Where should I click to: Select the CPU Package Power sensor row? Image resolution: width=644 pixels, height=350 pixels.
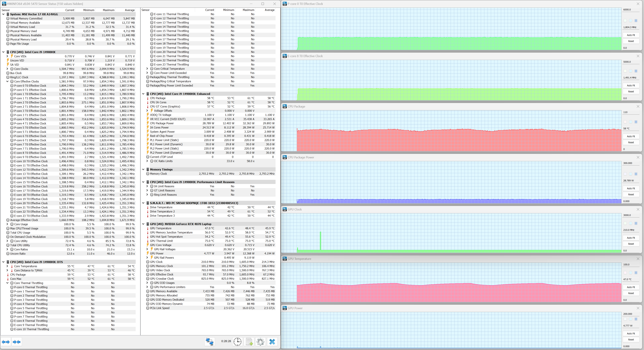[x=162, y=123]
